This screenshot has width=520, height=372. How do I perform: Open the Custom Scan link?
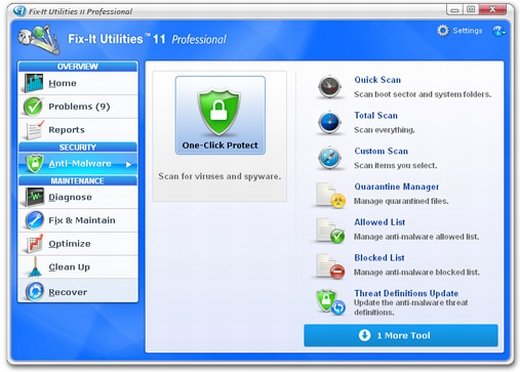pyautogui.click(x=381, y=151)
